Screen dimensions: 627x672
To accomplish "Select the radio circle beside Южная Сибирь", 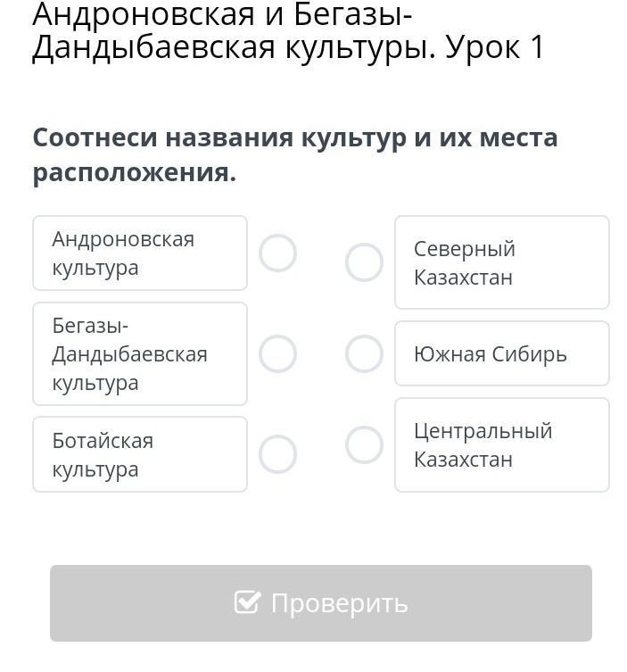I will [364, 354].
